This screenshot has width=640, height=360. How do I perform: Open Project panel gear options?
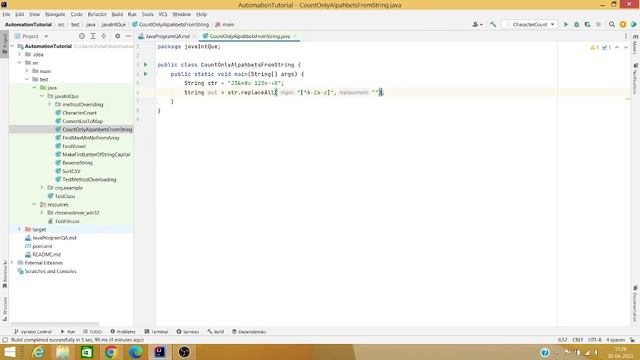coord(118,36)
